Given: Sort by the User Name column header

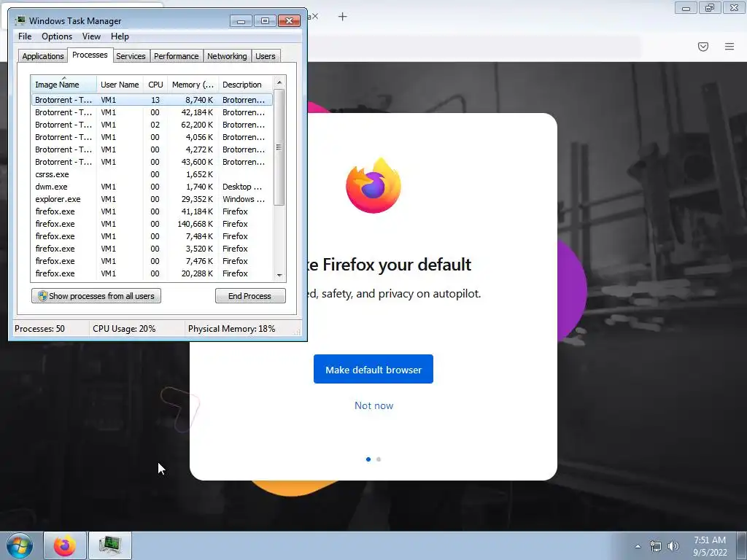Looking at the screenshot, I should click(x=120, y=85).
